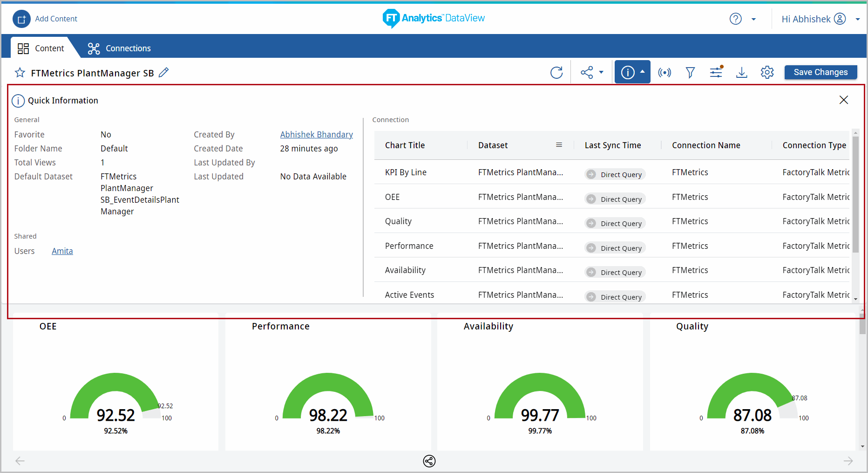The height and width of the screenshot is (473, 868).
Task: Expand the user account dropdown arrow
Action: pyautogui.click(x=857, y=20)
